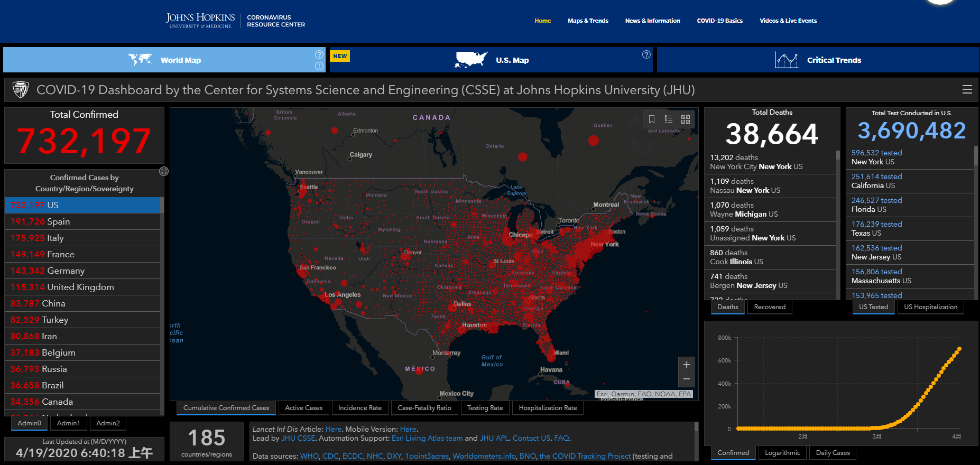Open the basemap gallery grid icon
980x465 pixels.
(x=686, y=119)
